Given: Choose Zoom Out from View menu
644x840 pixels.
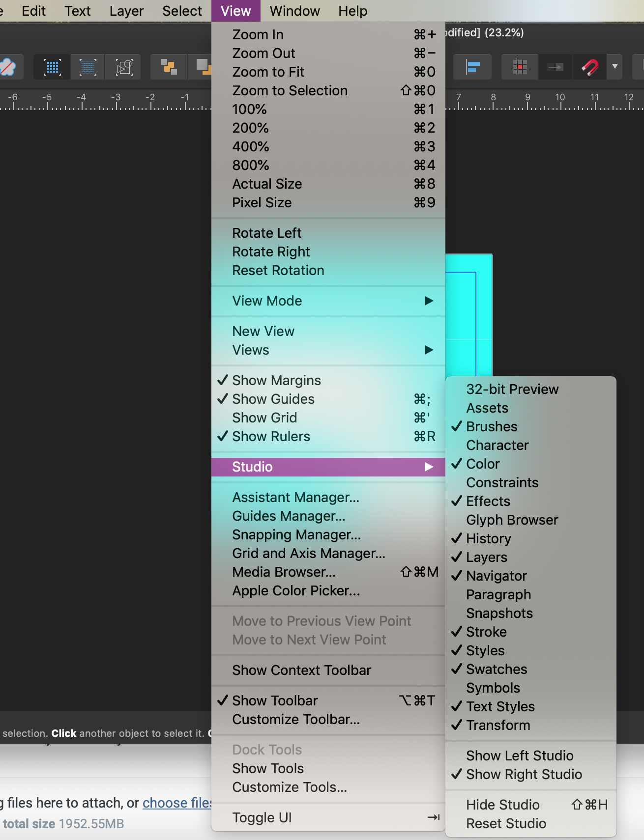Looking at the screenshot, I should tap(328, 53).
